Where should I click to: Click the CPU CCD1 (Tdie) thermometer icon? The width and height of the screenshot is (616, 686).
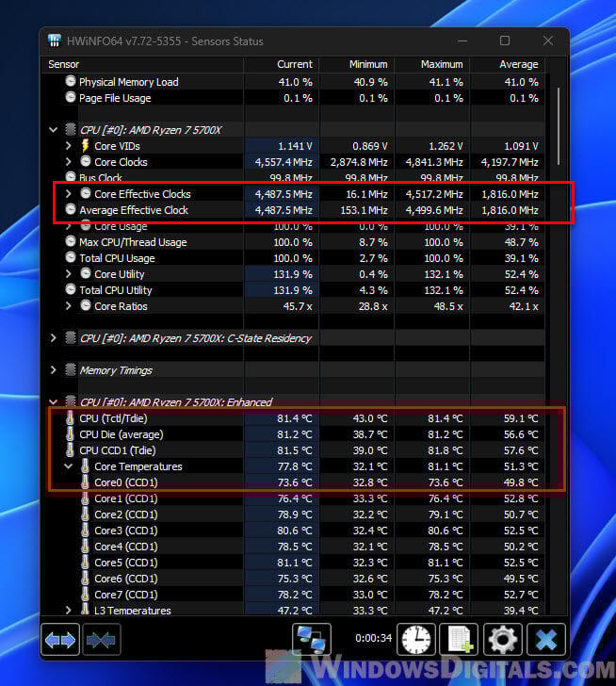click(x=70, y=450)
